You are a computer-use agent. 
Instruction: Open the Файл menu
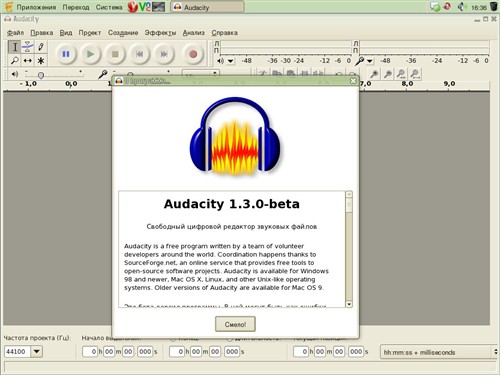tap(15, 33)
